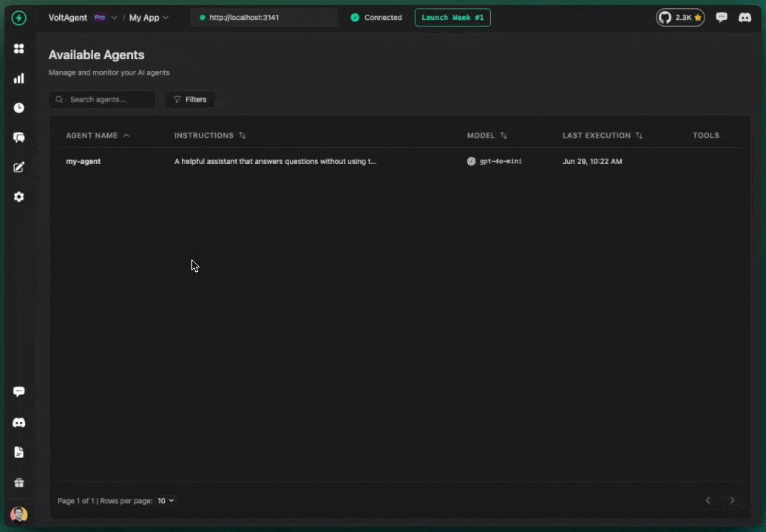Open the settings gear icon in sidebar
Image resolution: width=766 pixels, height=532 pixels.
[x=18, y=197]
